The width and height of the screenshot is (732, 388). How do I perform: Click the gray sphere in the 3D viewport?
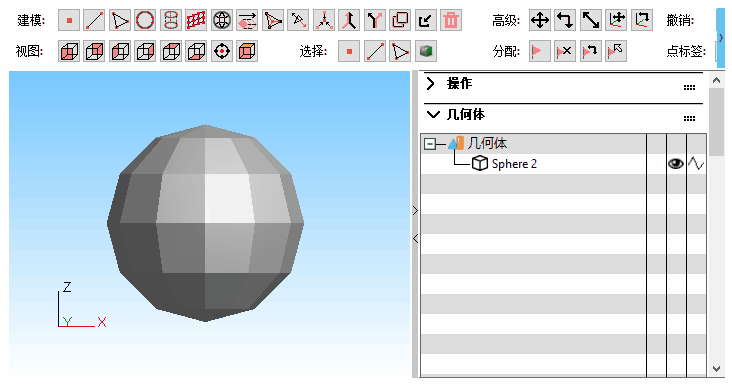(x=205, y=223)
